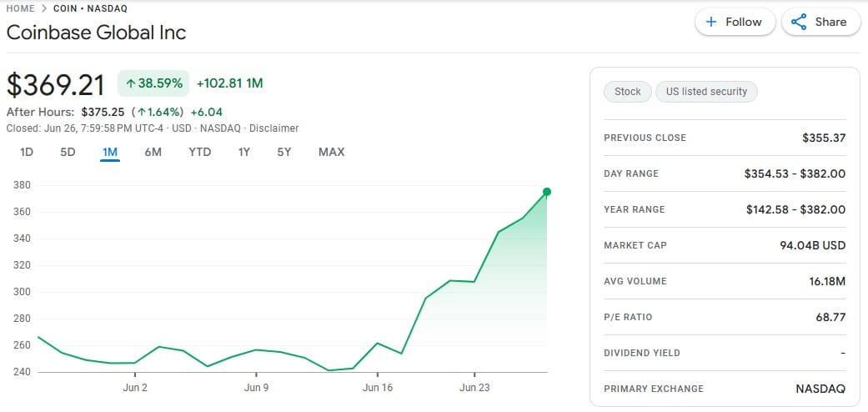Click the 38.59% change badge
868x412 pixels.
tap(153, 83)
